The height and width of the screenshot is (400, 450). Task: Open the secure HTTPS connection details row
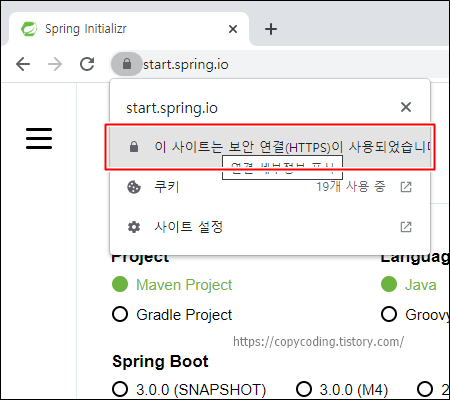[x=270, y=147]
